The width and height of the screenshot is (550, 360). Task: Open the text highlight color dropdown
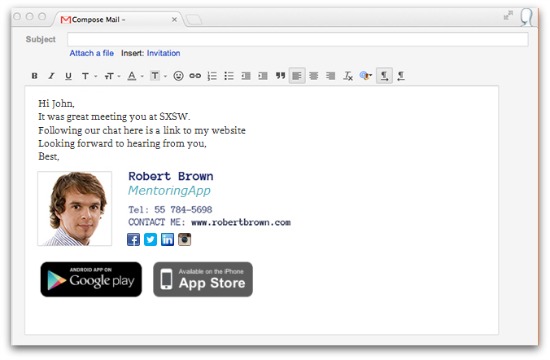pos(159,76)
